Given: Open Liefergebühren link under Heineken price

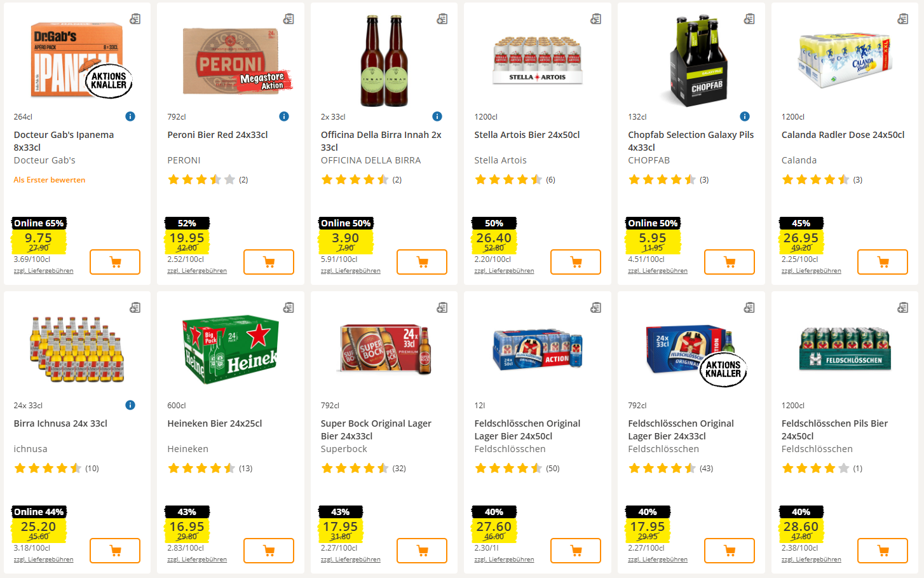Looking at the screenshot, I should coord(197,560).
